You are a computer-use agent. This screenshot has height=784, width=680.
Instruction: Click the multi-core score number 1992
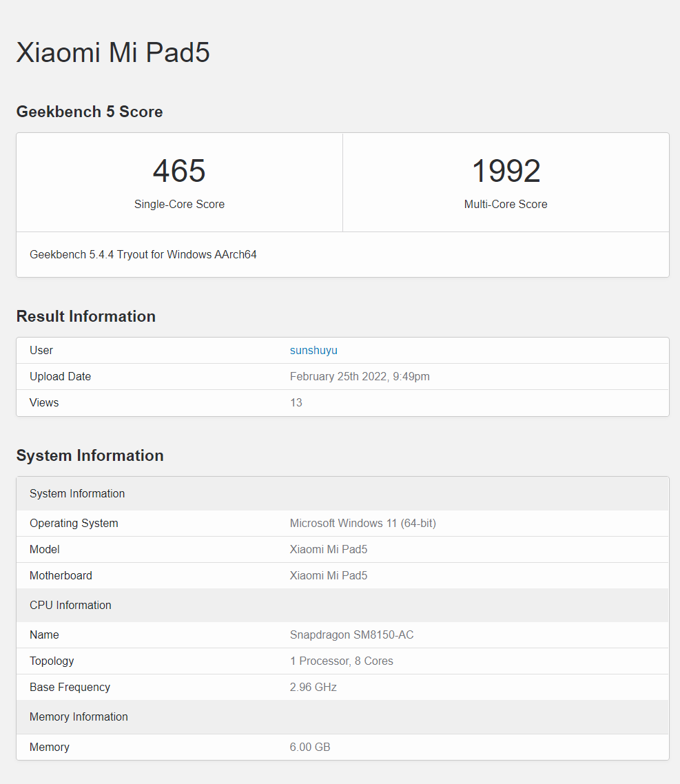pos(506,171)
